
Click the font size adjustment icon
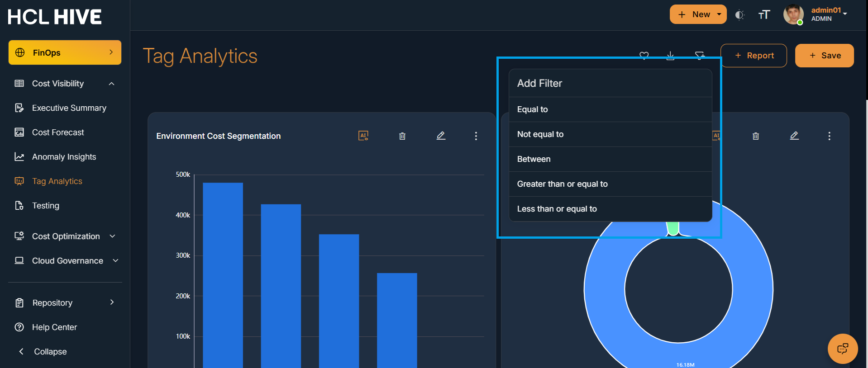[764, 15]
